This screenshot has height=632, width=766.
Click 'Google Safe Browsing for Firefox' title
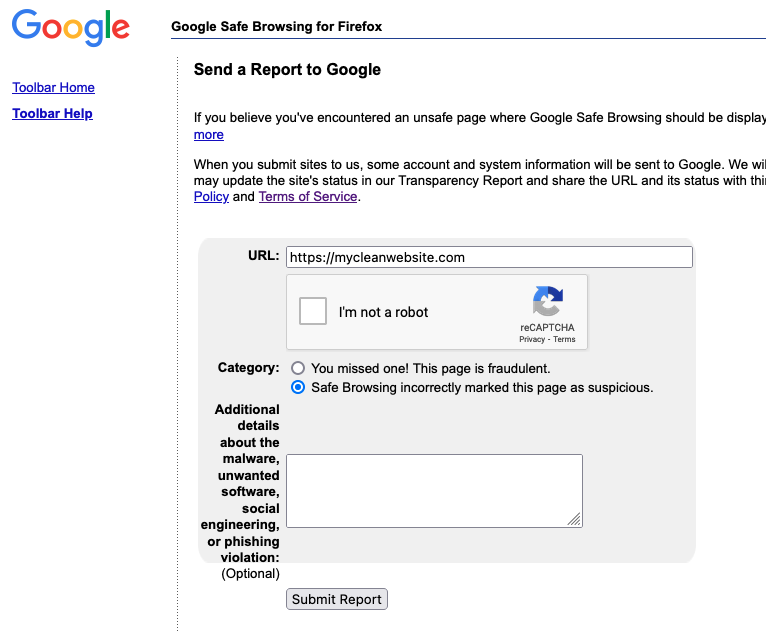click(x=277, y=26)
